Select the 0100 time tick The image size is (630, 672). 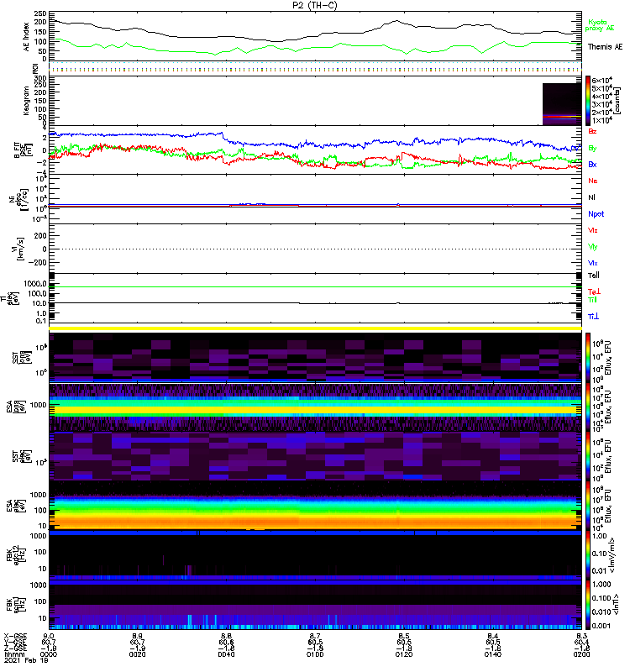(315, 654)
